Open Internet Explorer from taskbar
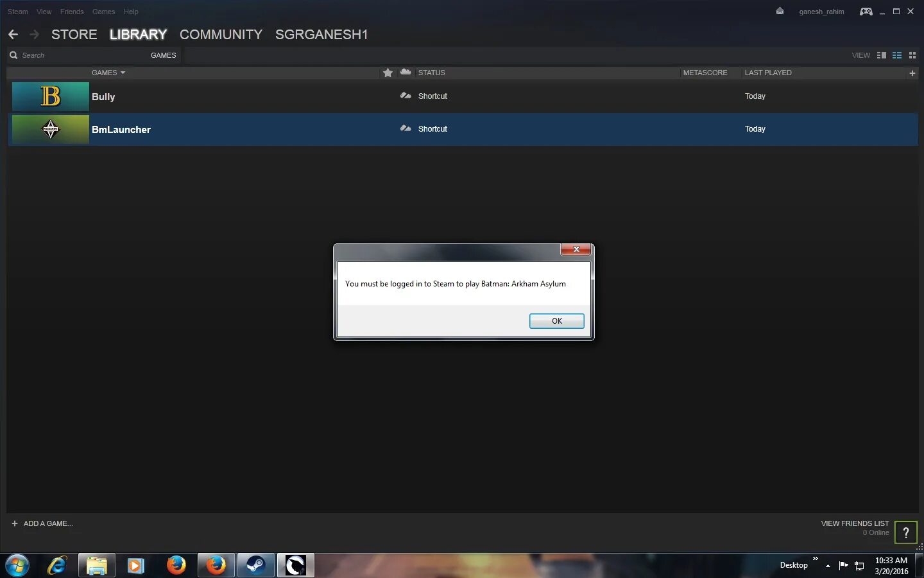 (x=57, y=565)
